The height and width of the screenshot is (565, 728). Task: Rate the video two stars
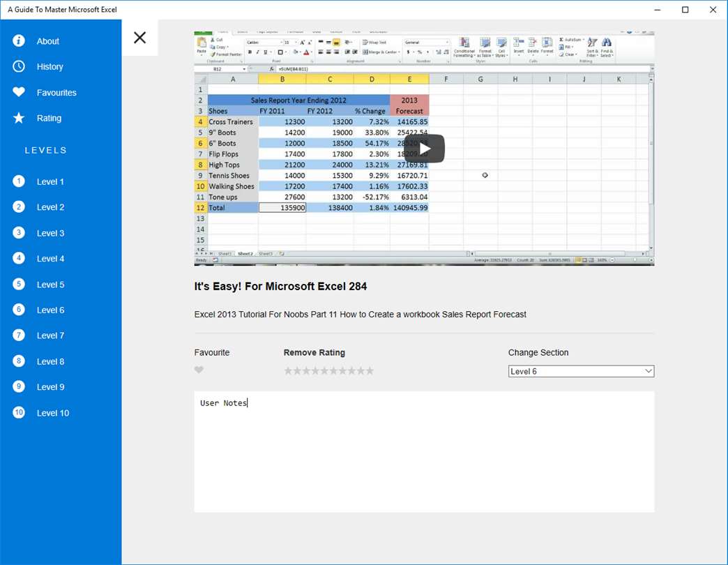pos(297,370)
